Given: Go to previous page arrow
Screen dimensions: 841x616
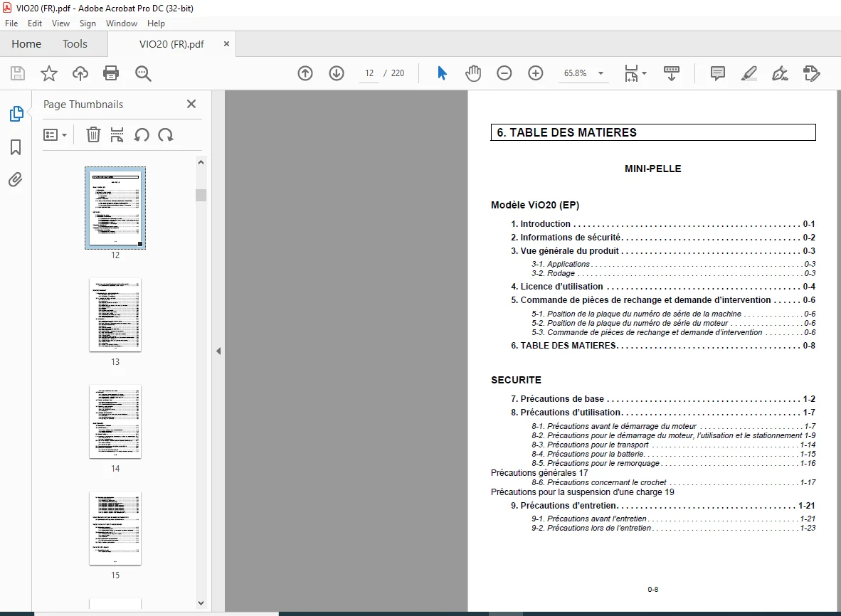Looking at the screenshot, I should (x=305, y=73).
